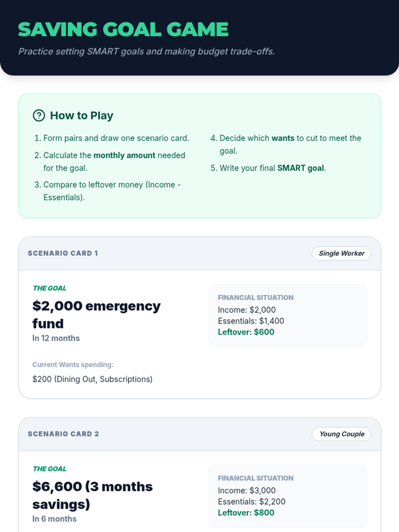The width and height of the screenshot is (399, 532).
Task: Click Leftover: $600 in card 1
Action: (x=246, y=332)
